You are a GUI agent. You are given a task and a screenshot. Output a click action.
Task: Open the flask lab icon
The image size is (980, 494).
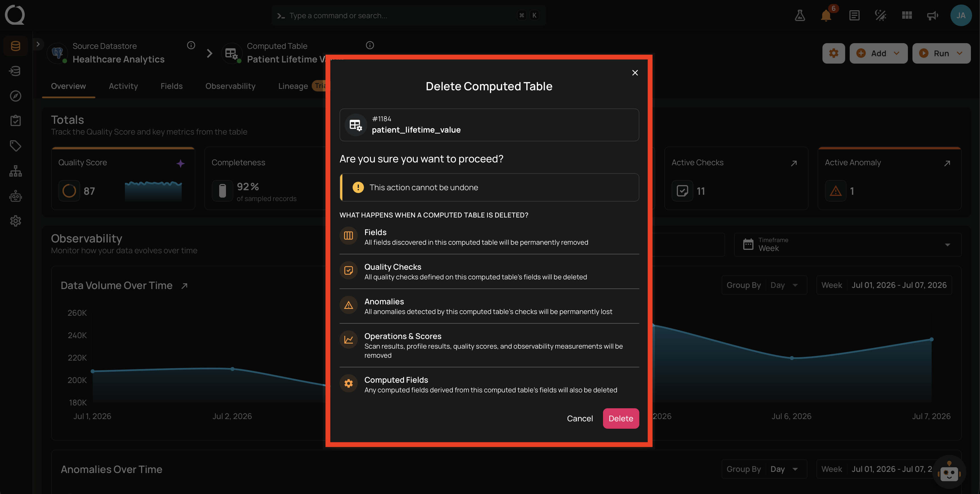click(x=800, y=15)
